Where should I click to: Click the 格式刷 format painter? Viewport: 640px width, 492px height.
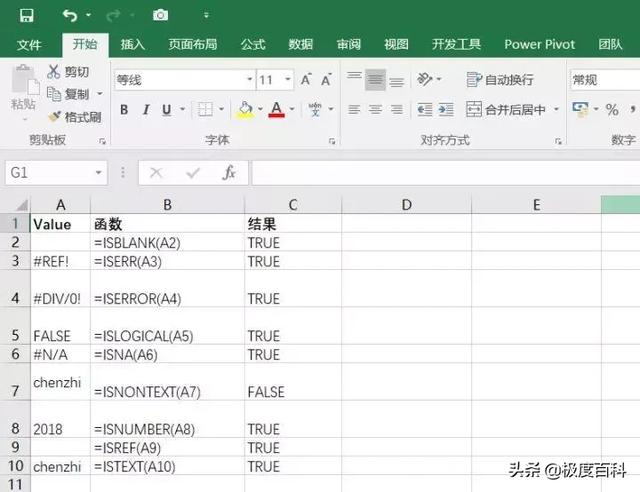point(75,117)
